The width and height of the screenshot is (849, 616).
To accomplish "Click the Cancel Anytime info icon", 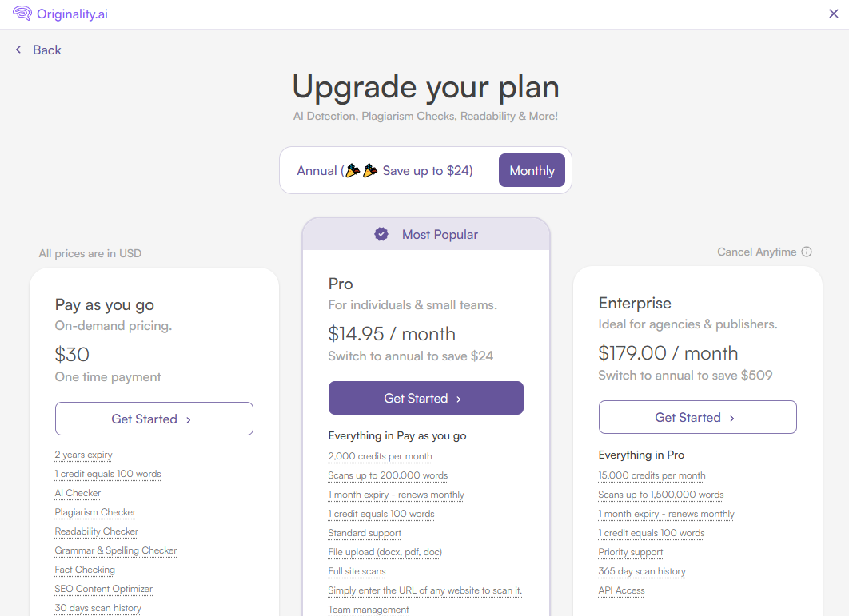I will 807,252.
